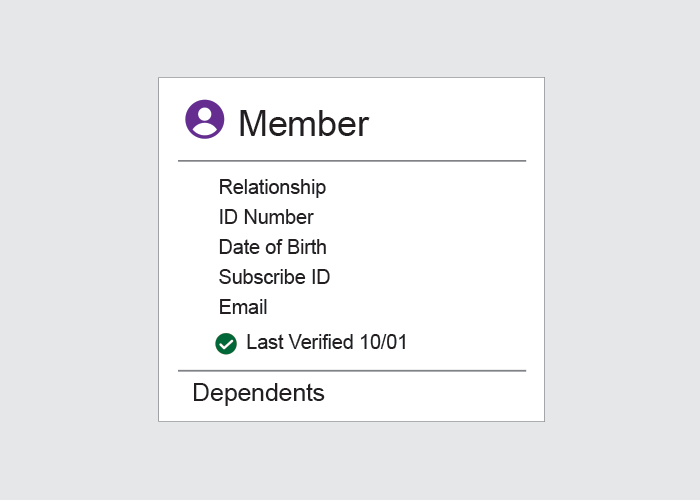Image resolution: width=700 pixels, height=500 pixels.
Task: Expand the Dependents section
Action: click(x=258, y=393)
